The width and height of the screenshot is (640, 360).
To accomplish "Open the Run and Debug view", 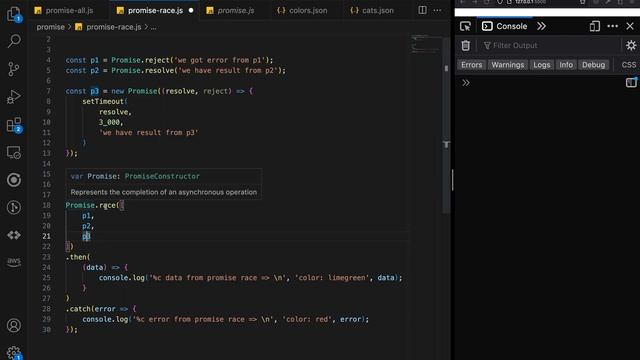I will [14, 97].
